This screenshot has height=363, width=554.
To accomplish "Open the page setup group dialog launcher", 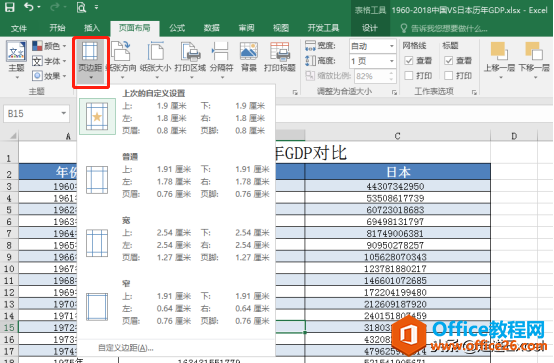I will pyautogui.click(x=295, y=92).
